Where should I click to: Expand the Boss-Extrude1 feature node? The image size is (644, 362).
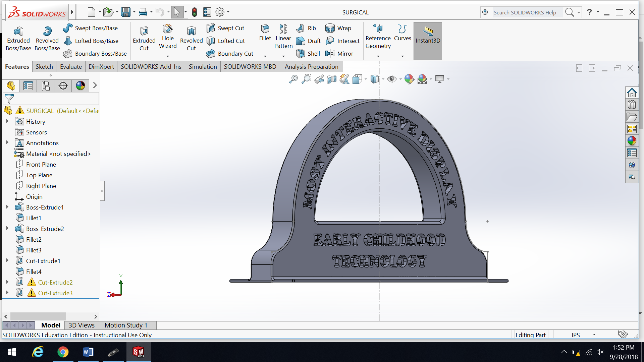pos(7,207)
